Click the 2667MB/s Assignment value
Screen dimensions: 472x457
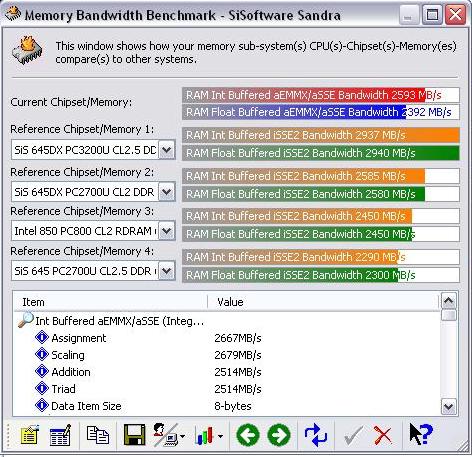(x=238, y=338)
